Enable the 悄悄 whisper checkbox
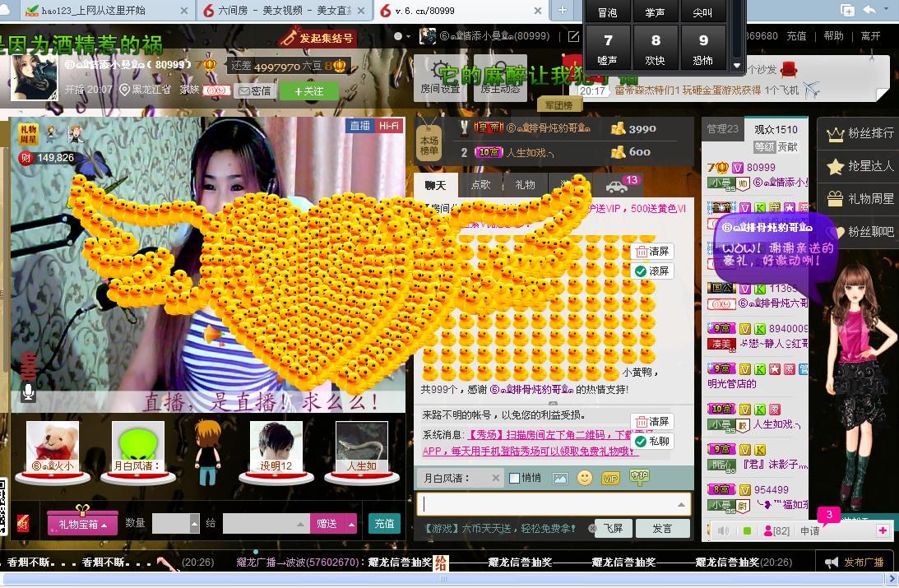 tap(515, 478)
